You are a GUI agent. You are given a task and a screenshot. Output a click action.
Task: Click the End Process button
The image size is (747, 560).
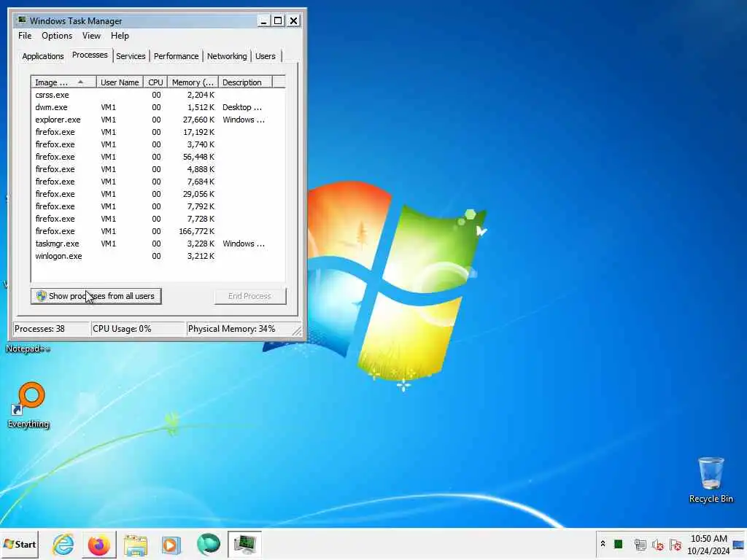point(250,296)
